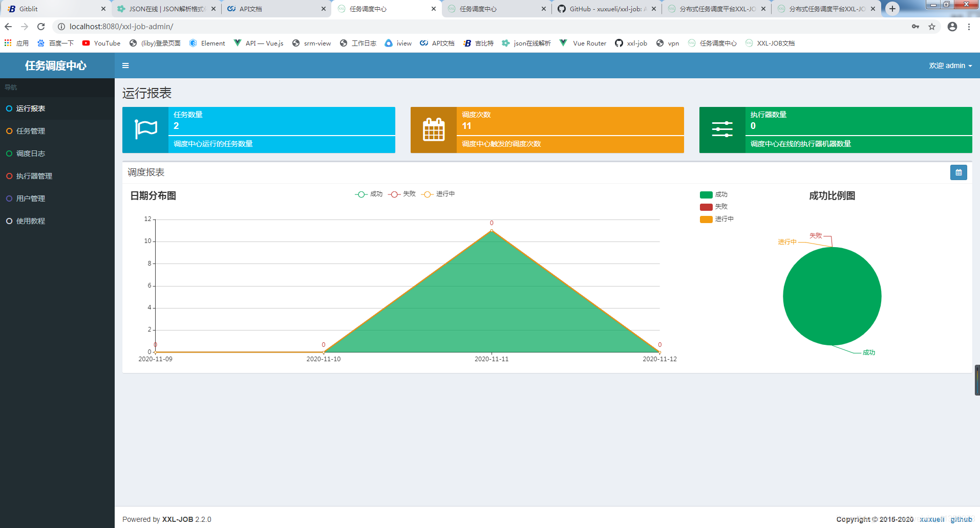Open the XXL-JOB文档 bookmark
The width and height of the screenshot is (980, 528).
pyautogui.click(x=770, y=43)
